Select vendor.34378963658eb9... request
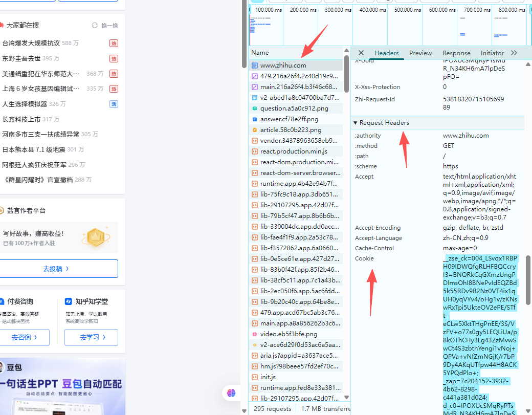Viewport: 532px width, 415px height. (x=296, y=141)
